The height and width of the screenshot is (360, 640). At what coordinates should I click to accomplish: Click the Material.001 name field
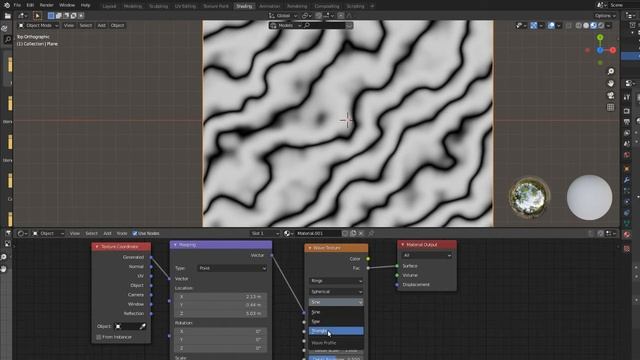point(318,233)
